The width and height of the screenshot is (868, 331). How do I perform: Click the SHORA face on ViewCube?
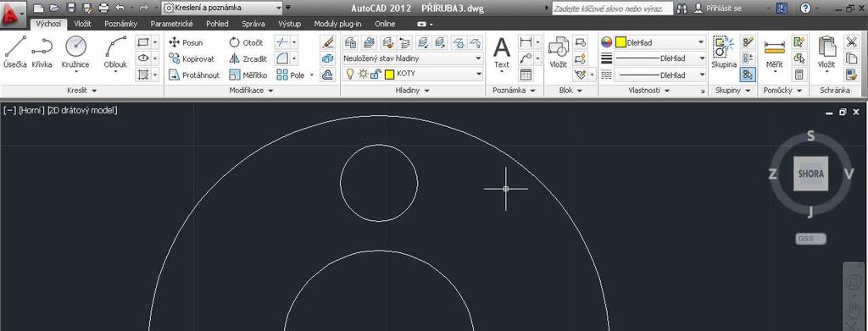pos(810,174)
